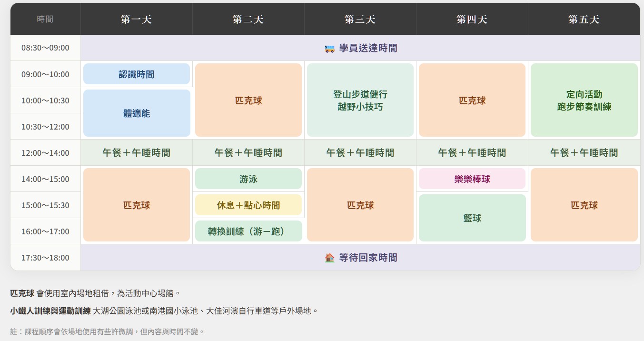Select the 第三天 column header
Viewport: 644px width, 341px height.
tap(360, 20)
